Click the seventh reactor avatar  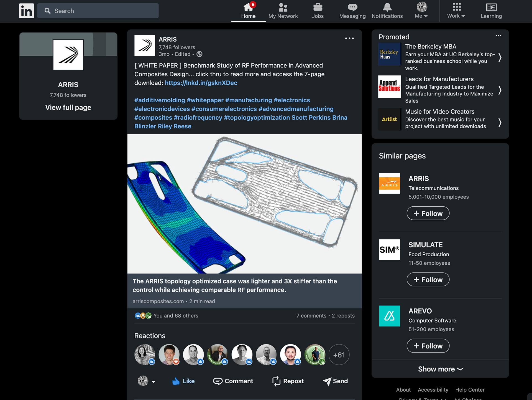tap(290, 355)
